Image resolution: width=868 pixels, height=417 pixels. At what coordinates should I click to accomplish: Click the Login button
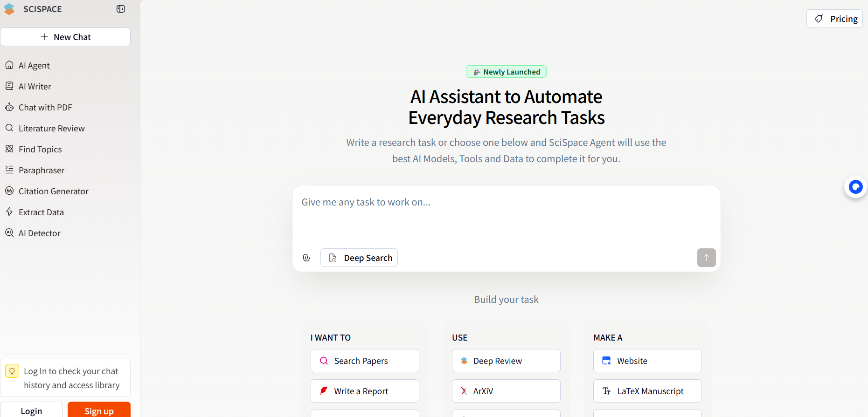[x=31, y=410]
